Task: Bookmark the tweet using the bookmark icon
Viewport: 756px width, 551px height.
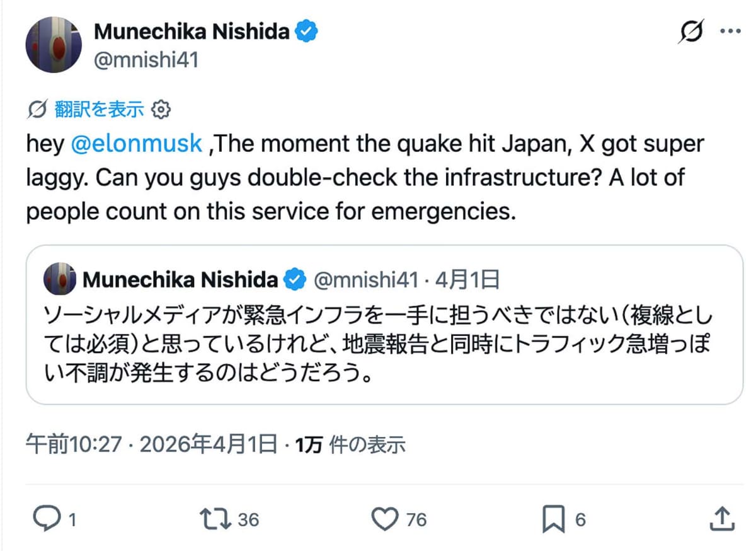Action: click(x=554, y=519)
